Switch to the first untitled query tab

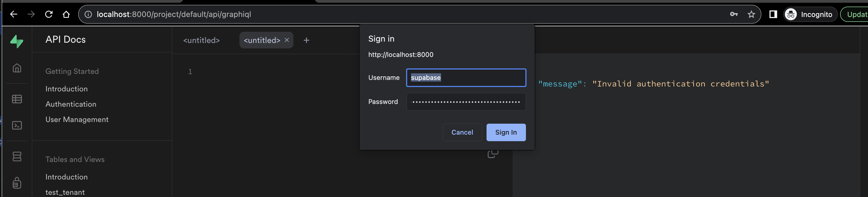point(201,40)
